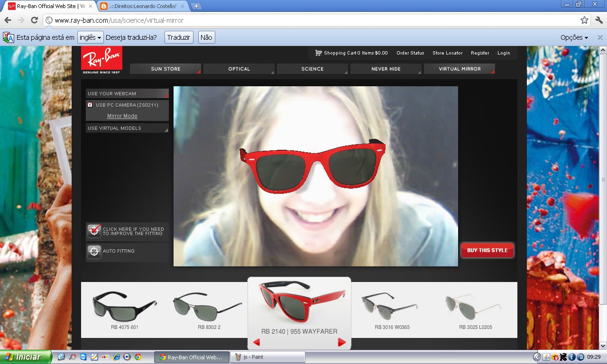Click the Java tray icon
The width and height of the screenshot is (607, 364).
546,357
